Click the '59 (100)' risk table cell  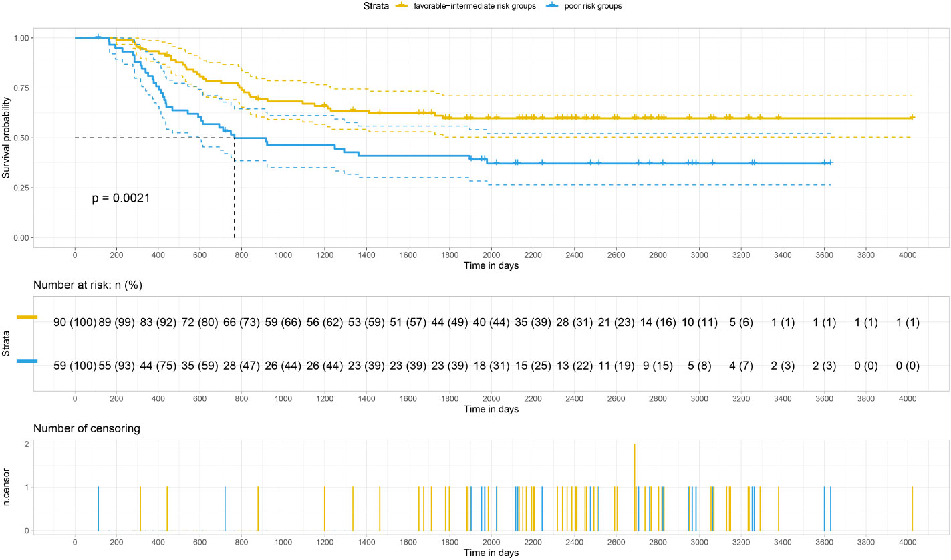(75, 366)
